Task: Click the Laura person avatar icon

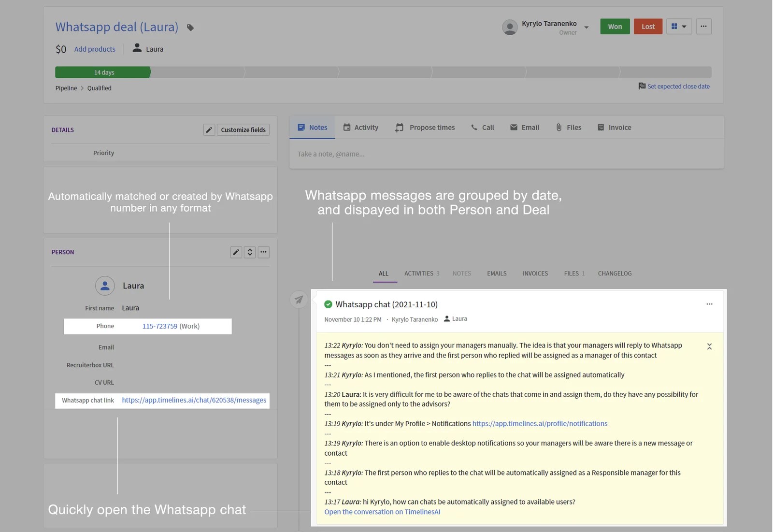Action: (105, 286)
